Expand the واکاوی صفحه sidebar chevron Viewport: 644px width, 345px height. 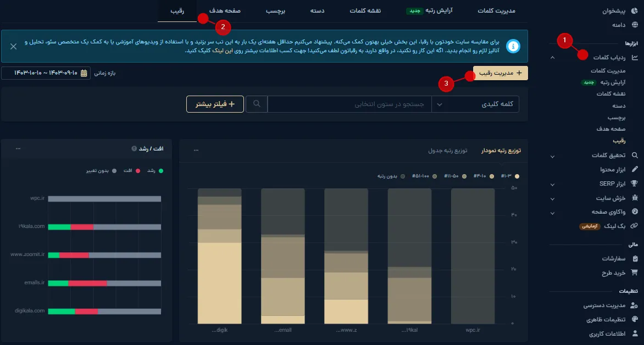(x=552, y=213)
